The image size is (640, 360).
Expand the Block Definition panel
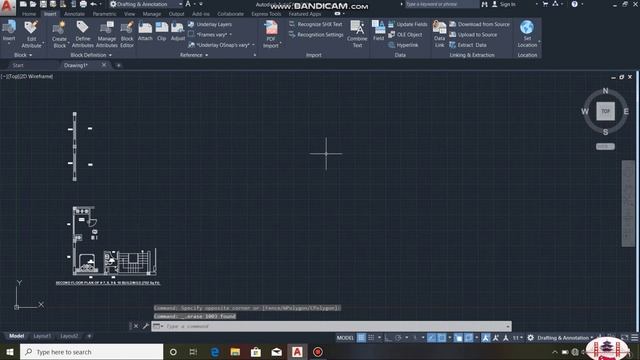pyautogui.click(x=91, y=55)
